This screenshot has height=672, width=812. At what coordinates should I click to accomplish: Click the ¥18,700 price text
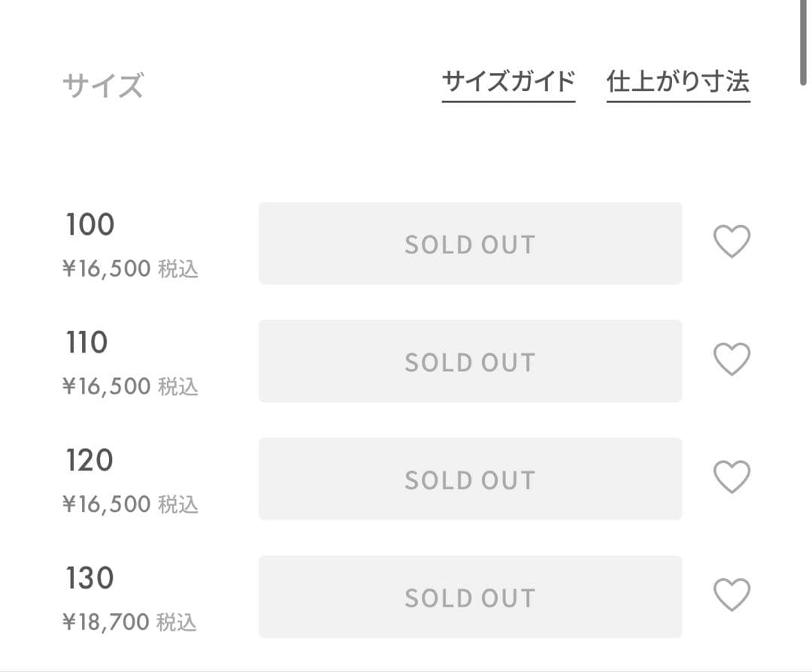pyautogui.click(x=107, y=622)
